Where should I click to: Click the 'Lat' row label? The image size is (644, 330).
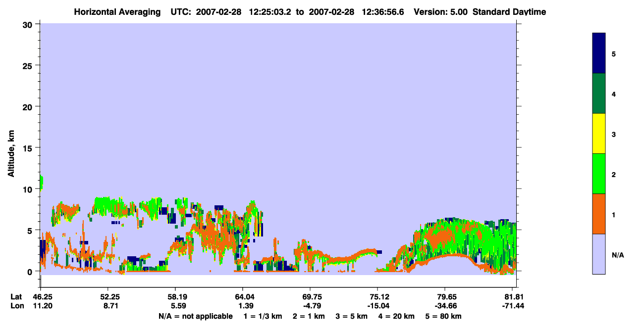coord(16,297)
